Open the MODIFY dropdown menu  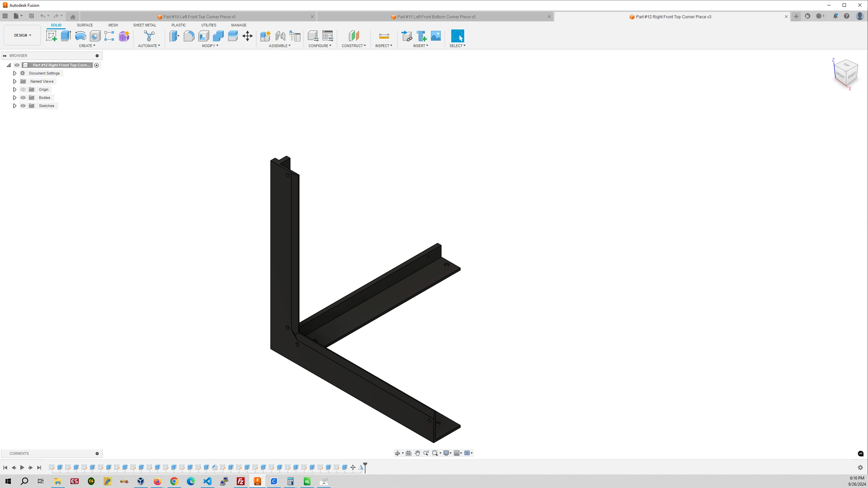210,46
